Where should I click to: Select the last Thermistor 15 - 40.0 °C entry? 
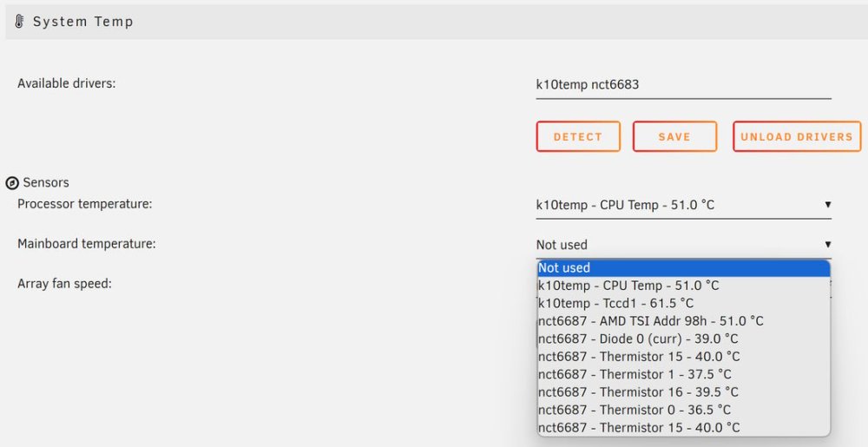[x=684, y=427]
